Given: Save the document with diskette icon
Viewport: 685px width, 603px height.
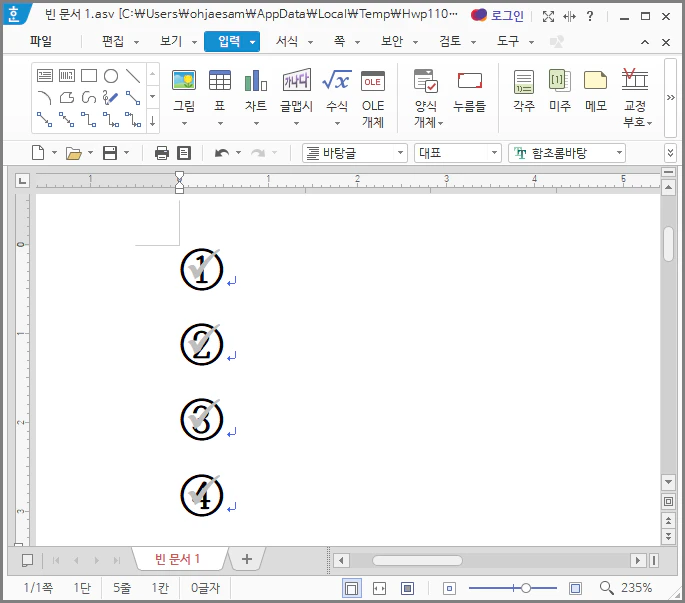Looking at the screenshot, I should [x=110, y=153].
